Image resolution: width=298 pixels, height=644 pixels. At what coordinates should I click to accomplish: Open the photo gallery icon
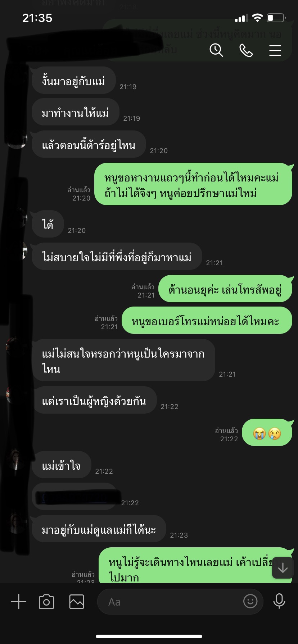[x=77, y=602]
